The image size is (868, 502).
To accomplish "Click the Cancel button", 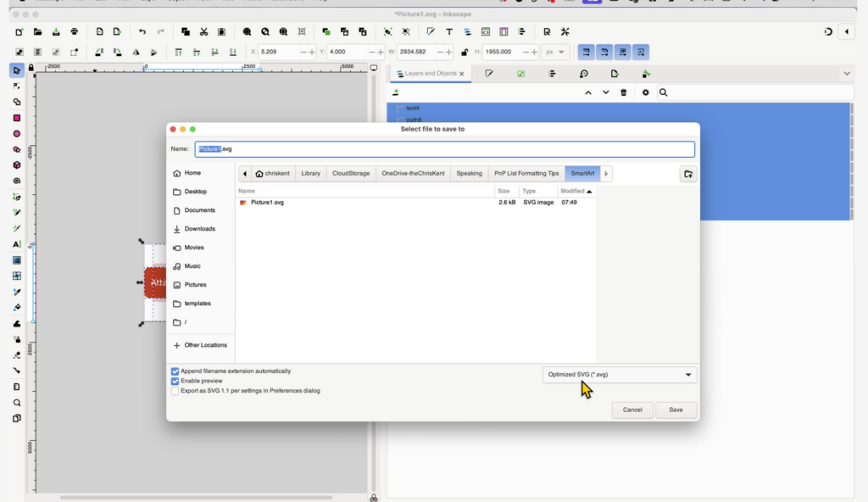I will pyautogui.click(x=632, y=410).
